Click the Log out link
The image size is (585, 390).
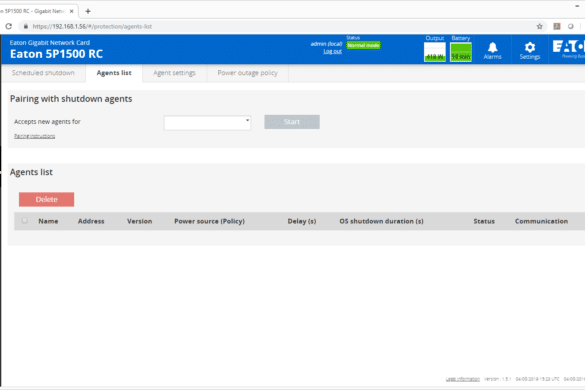tap(332, 52)
